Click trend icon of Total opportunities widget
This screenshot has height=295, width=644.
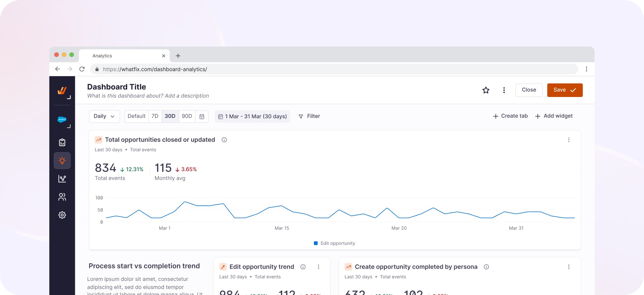coord(98,140)
